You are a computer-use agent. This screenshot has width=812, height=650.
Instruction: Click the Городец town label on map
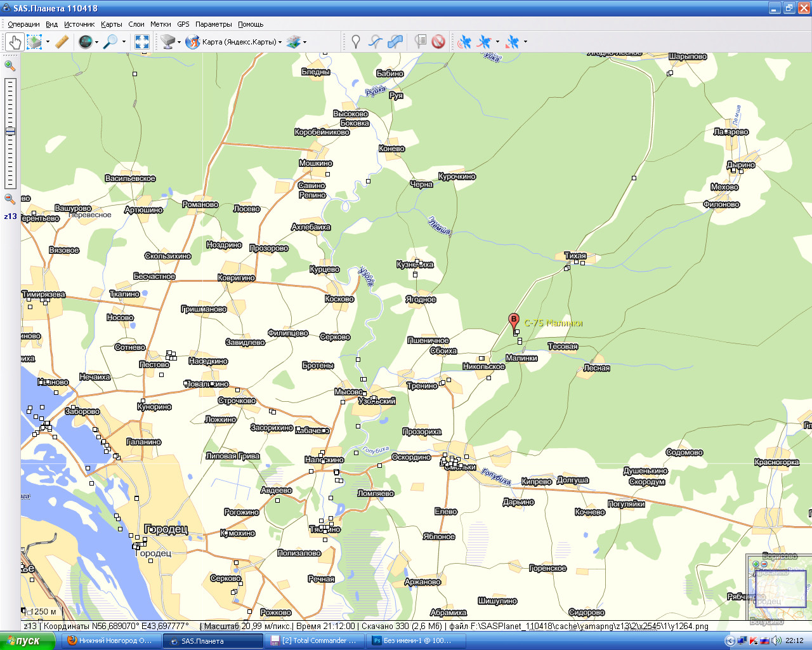click(166, 529)
